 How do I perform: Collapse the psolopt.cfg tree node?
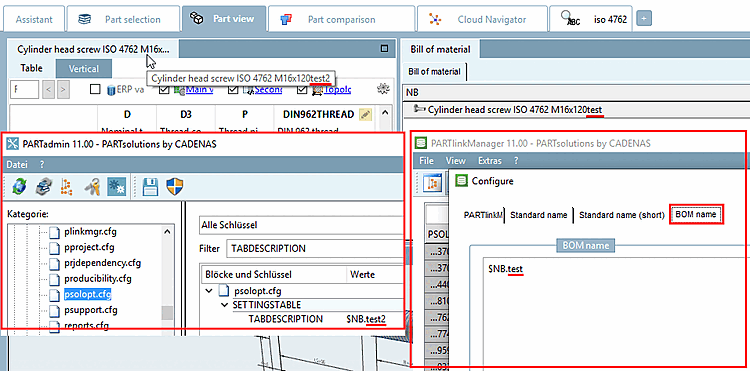[x=209, y=291]
